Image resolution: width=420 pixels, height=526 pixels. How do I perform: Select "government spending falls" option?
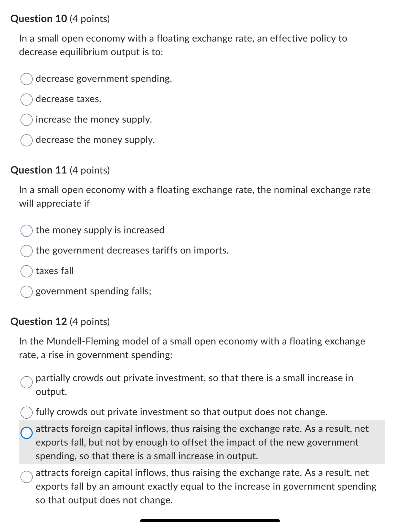click(x=27, y=292)
